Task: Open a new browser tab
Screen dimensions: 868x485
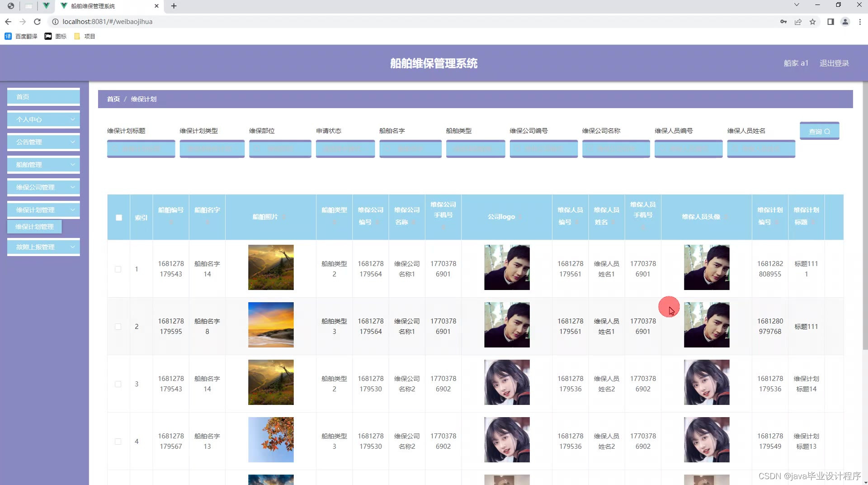Action: point(174,6)
